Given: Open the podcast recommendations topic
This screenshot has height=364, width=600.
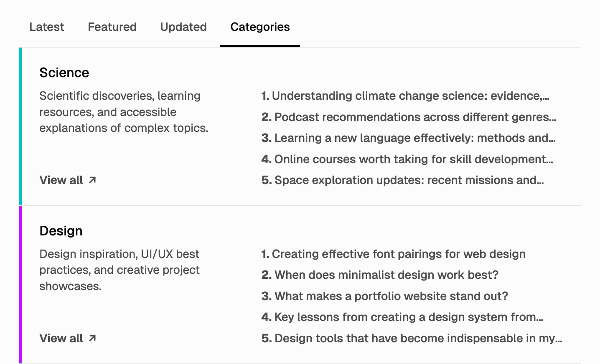Looking at the screenshot, I should click(409, 117).
